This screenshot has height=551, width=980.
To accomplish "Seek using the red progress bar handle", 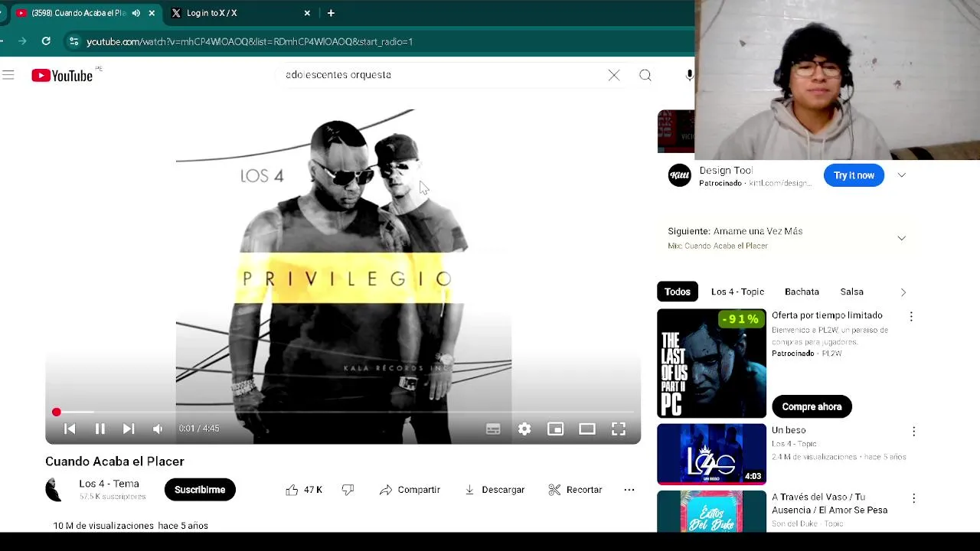I will click(x=56, y=412).
